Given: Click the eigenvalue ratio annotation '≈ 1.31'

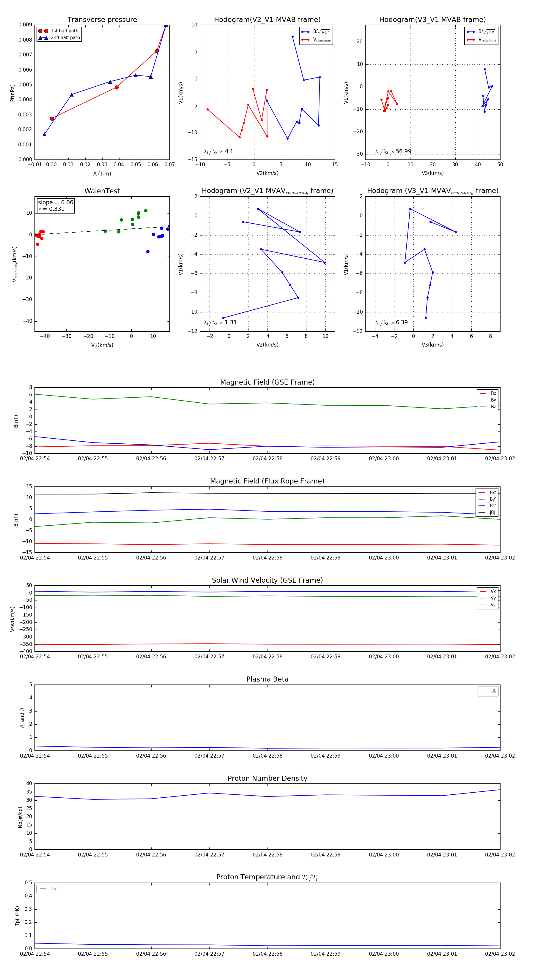Looking at the screenshot, I should pos(220,323).
